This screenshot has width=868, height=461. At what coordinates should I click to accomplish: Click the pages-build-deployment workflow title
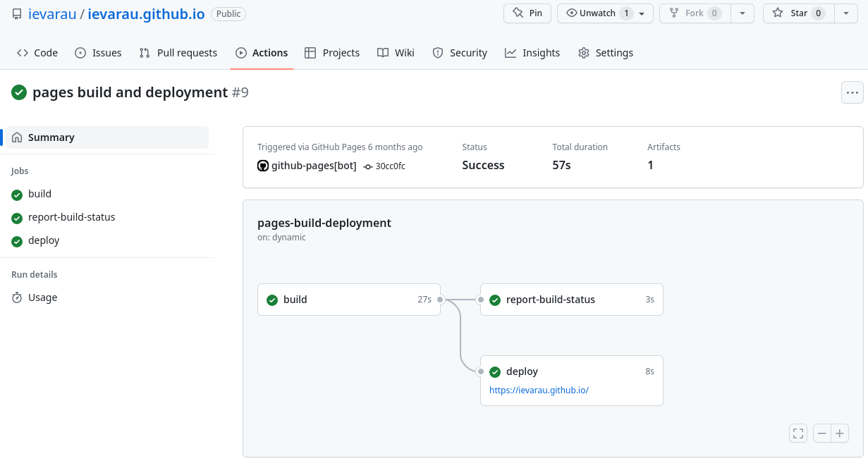[324, 223]
